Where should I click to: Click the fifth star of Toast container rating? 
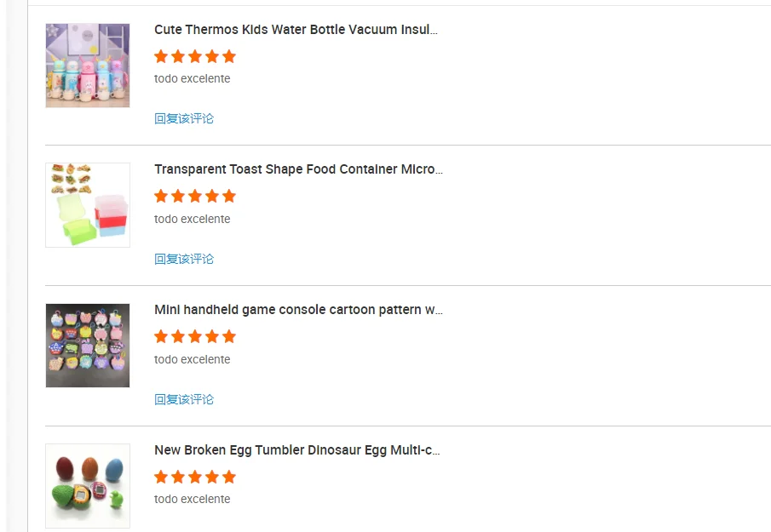pos(228,197)
